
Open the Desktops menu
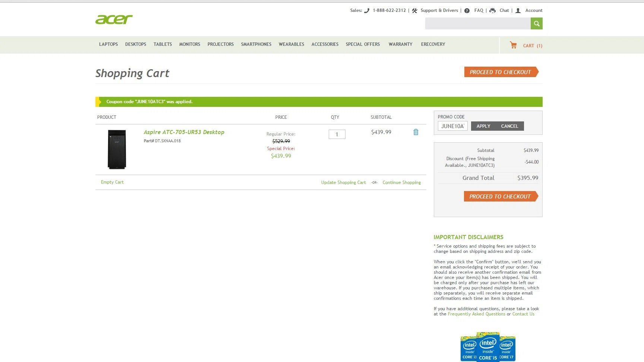click(x=136, y=44)
